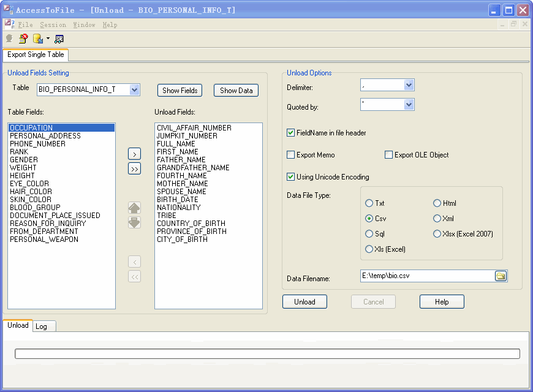Click the << remove all fields button
The height and width of the screenshot is (392, 533).
click(135, 277)
